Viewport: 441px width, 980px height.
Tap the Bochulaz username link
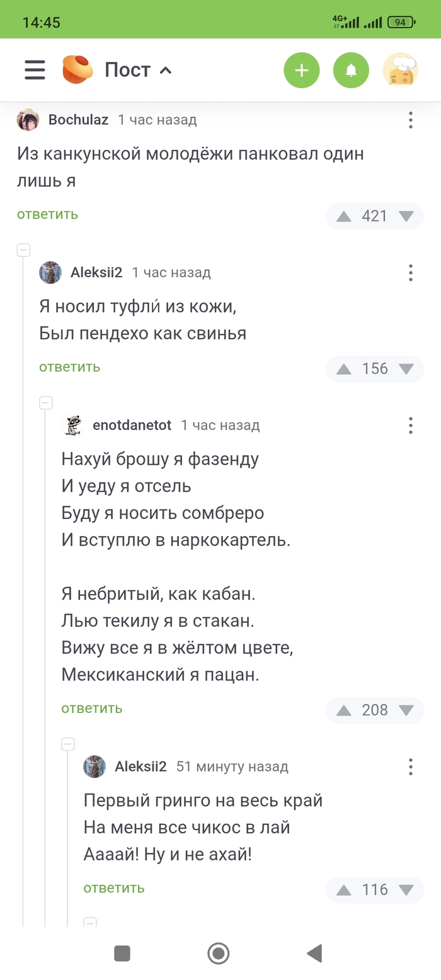[77, 120]
